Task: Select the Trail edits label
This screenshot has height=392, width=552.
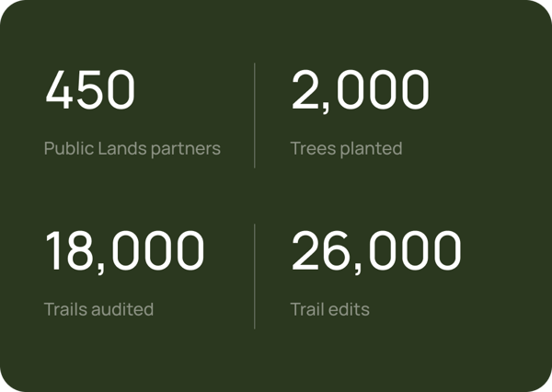Action: pos(330,309)
